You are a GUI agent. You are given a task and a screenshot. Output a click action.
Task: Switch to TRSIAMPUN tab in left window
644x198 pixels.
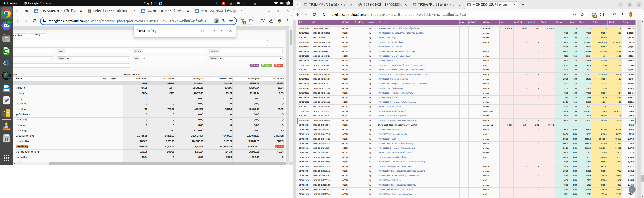[x=58, y=11]
